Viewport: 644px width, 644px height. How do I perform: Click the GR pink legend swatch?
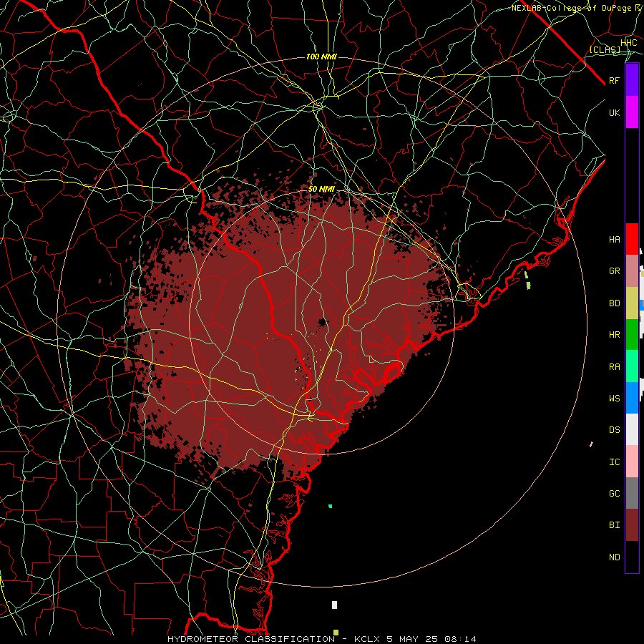coord(632,271)
